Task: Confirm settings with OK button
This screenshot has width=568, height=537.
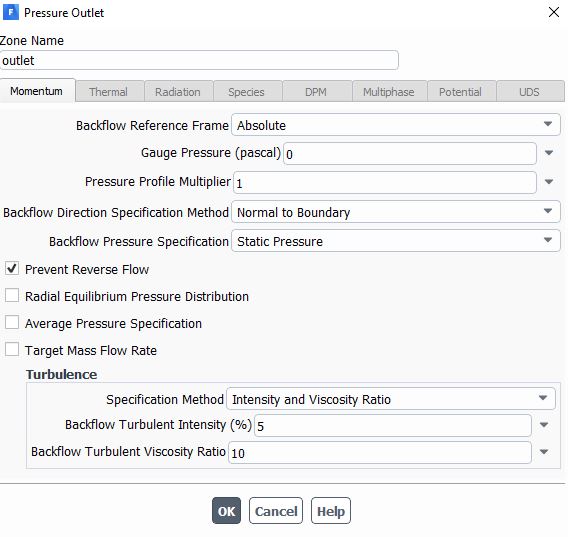Action: [x=226, y=511]
